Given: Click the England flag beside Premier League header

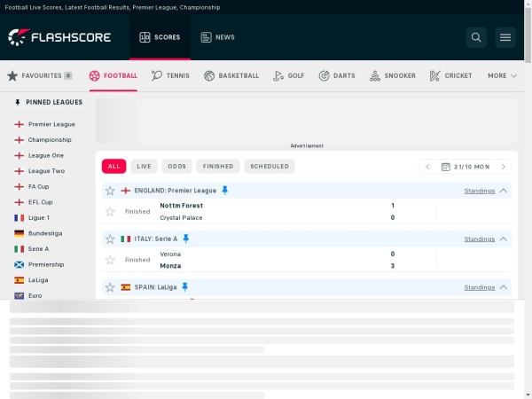Looking at the screenshot, I should [x=126, y=191].
